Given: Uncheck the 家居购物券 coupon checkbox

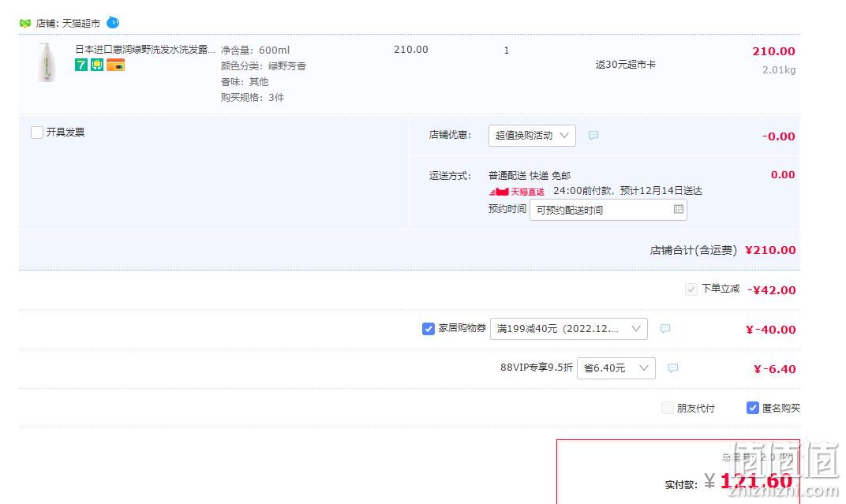Looking at the screenshot, I should pos(429,329).
